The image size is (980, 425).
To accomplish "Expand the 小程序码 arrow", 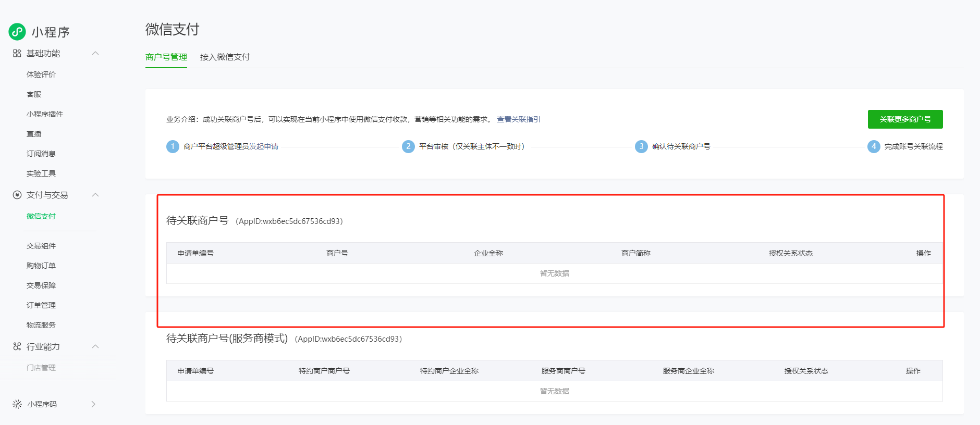I will click(x=93, y=404).
